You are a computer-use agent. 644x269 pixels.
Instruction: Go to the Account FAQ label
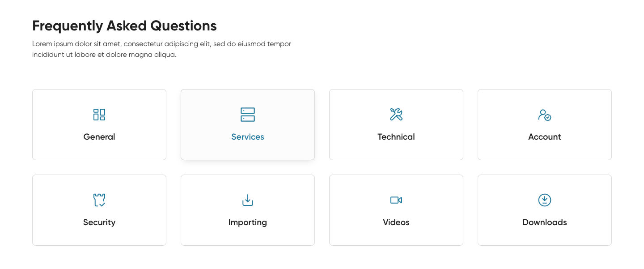[x=545, y=137]
